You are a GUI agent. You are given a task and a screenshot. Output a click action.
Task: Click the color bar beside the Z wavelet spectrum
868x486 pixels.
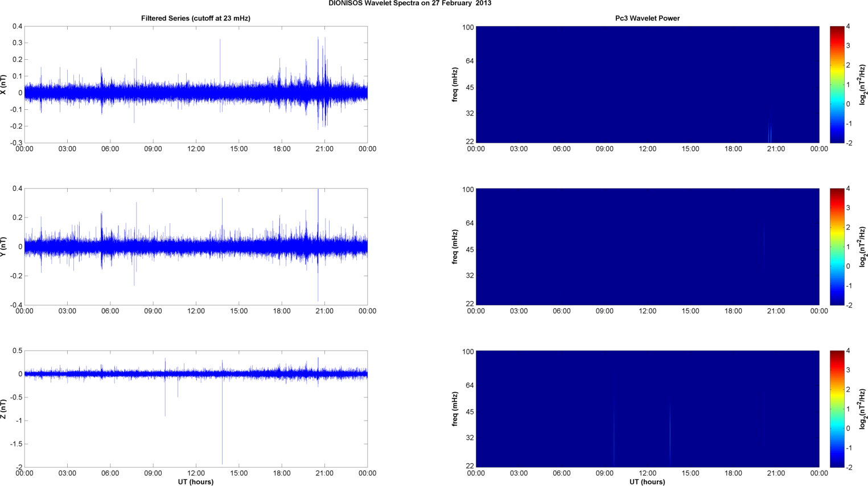click(837, 409)
